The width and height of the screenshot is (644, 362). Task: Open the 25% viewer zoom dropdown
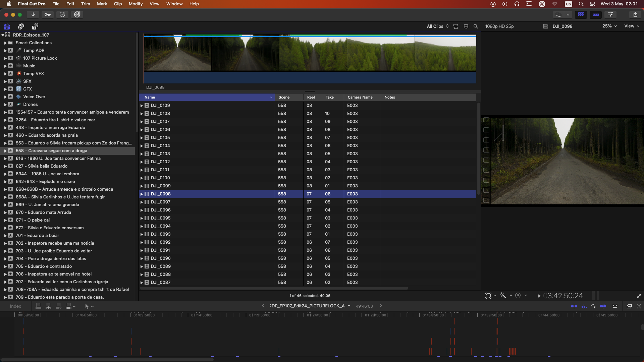coord(609,26)
